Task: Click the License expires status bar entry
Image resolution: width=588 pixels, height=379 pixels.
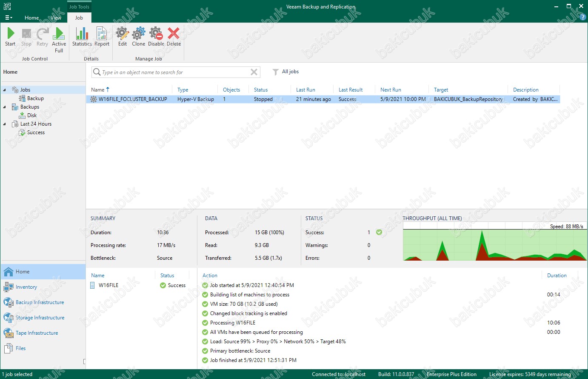Action: (530, 374)
